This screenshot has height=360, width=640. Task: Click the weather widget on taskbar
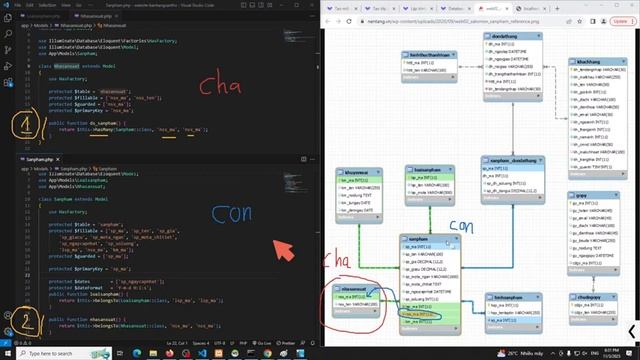click(520, 353)
